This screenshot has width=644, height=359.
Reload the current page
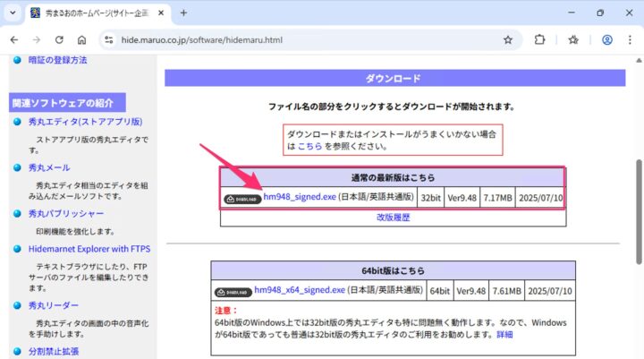(x=59, y=40)
